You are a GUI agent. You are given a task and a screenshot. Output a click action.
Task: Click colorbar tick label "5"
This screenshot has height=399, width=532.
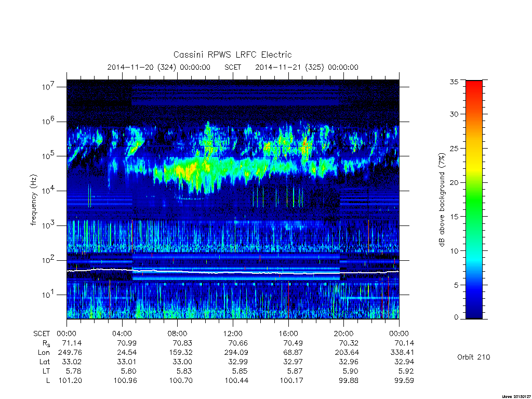456,285
